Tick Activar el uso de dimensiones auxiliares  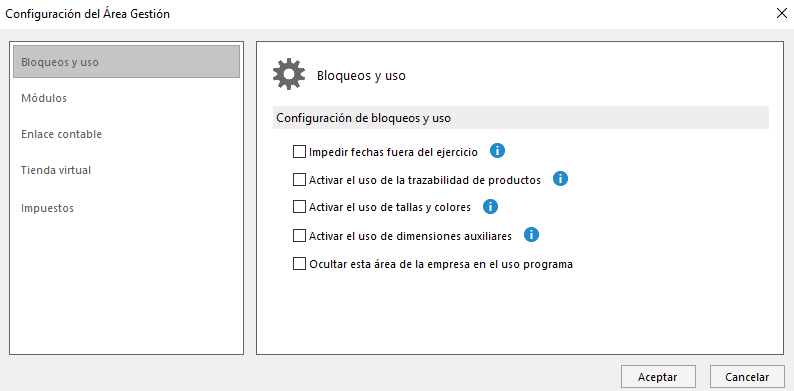pos(299,236)
